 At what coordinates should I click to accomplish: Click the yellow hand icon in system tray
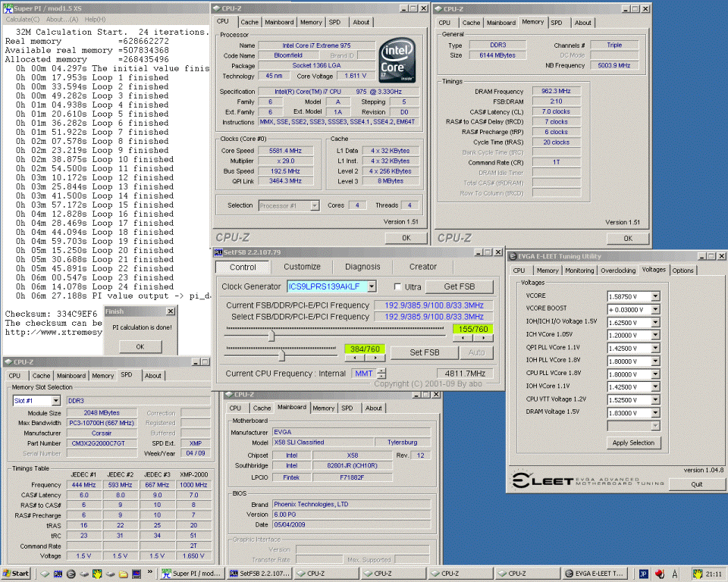point(698,574)
